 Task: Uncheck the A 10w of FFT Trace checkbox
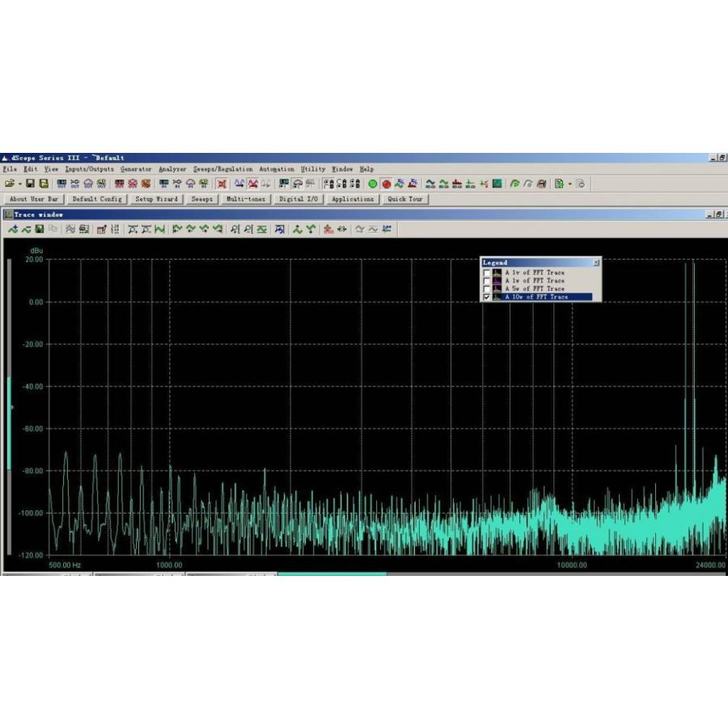[486, 297]
